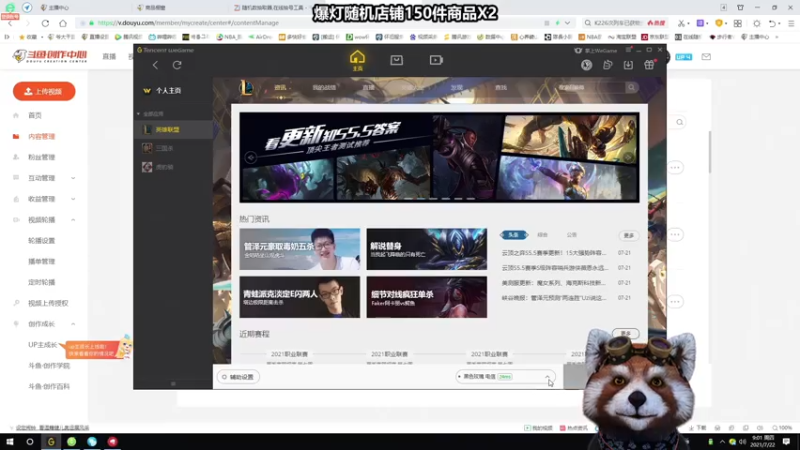Open the WeGame avatar profile icon
Image resolution: width=800 pixels, height=450 pixels.
click(586, 65)
